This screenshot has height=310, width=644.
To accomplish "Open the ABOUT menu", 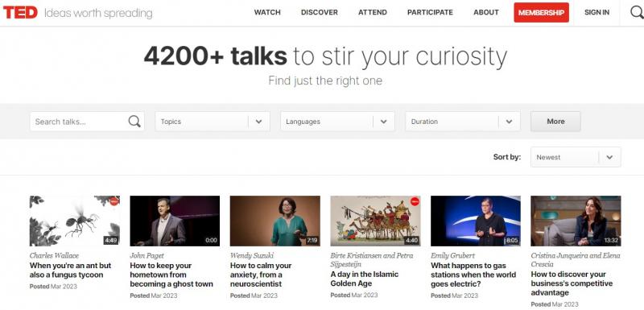I will 486,12.
